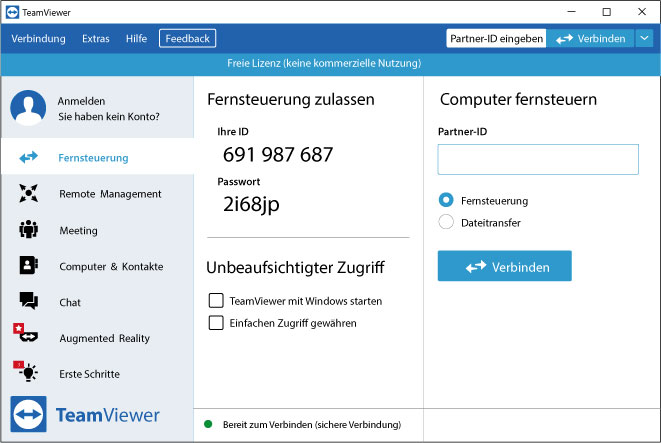661x443 pixels.
Task: Click the Verbinden button in top toolbar
Action: (590, 38)
